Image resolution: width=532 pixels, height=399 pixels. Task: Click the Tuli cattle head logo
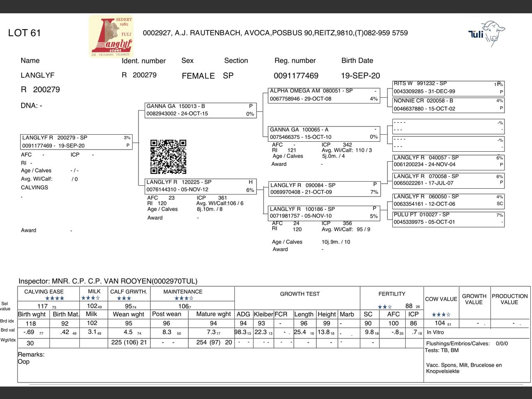(487, 33)
